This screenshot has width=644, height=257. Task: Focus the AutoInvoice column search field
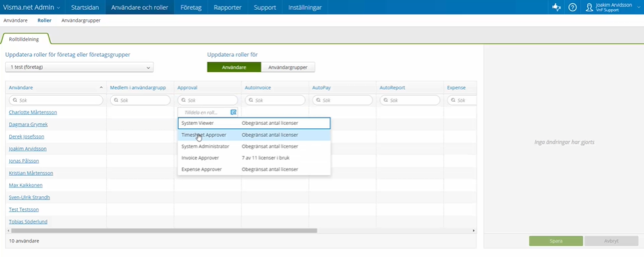coord(275,100)
